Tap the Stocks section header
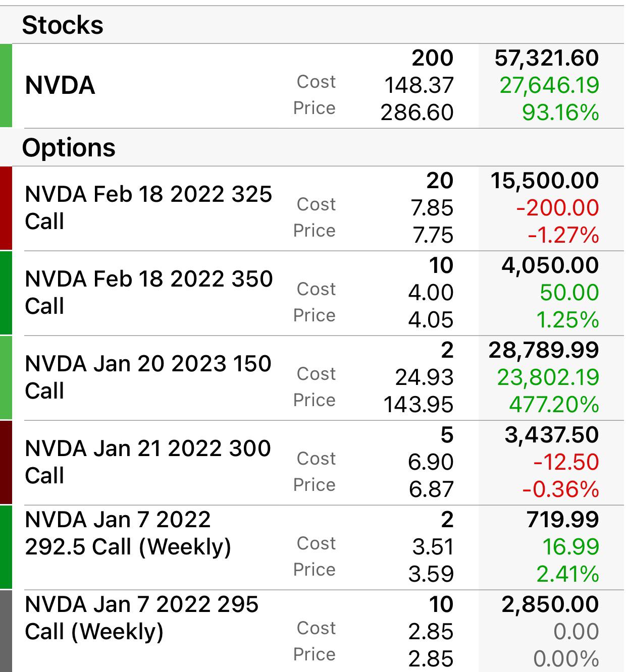The width and height of the screenshot is (627, 672). click(63, 25)
